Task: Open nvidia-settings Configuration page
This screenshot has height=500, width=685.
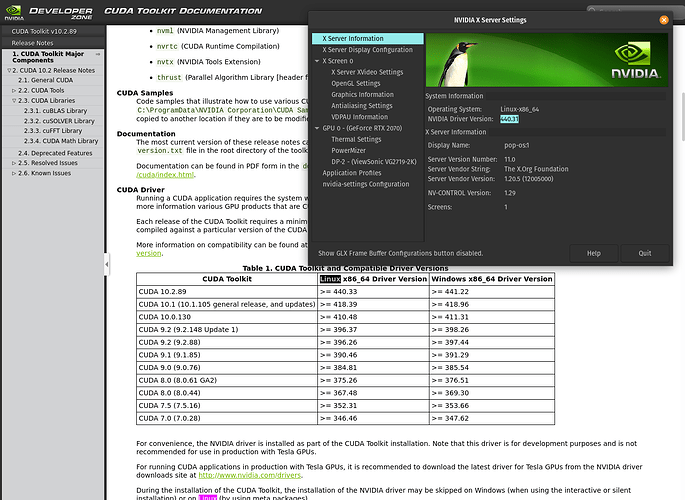Action: [366, 184]
